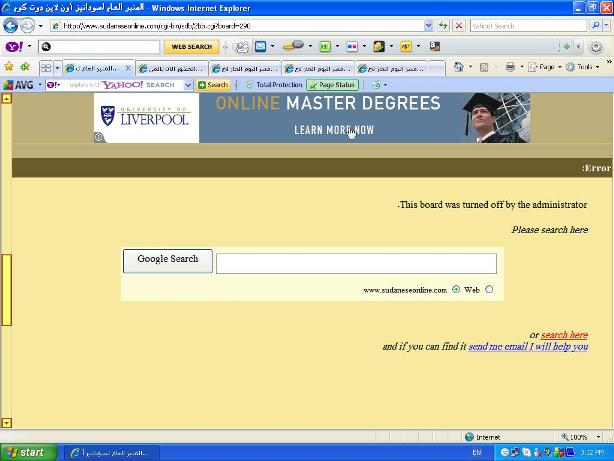Open the Windows Start menu

click(x=28, y=452)
